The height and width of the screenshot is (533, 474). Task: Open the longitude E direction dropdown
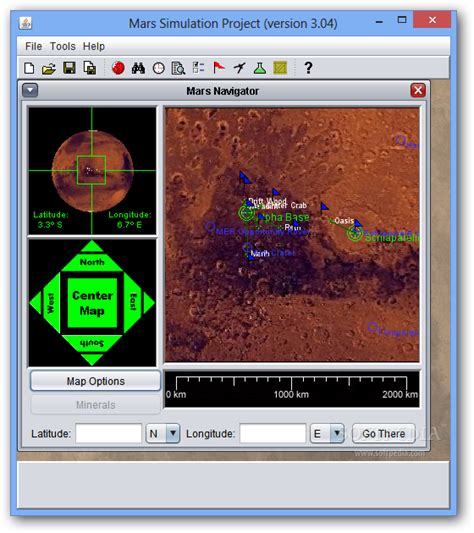[x=327, y=433]
